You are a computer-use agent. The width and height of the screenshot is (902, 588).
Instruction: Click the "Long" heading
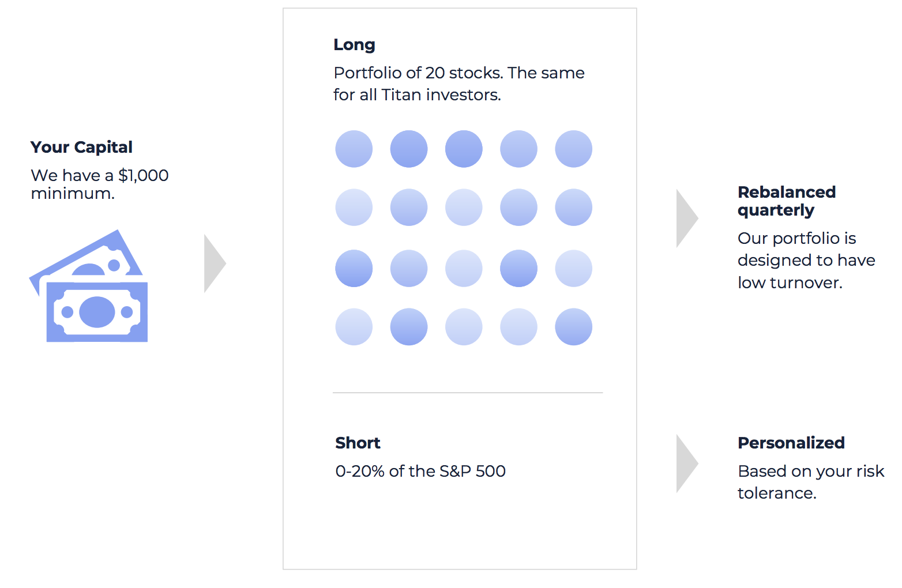tap(354, 45)
